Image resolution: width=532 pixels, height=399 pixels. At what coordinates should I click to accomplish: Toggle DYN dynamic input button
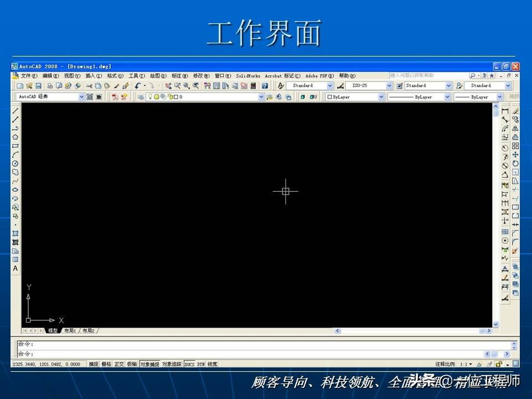[201, 364]
